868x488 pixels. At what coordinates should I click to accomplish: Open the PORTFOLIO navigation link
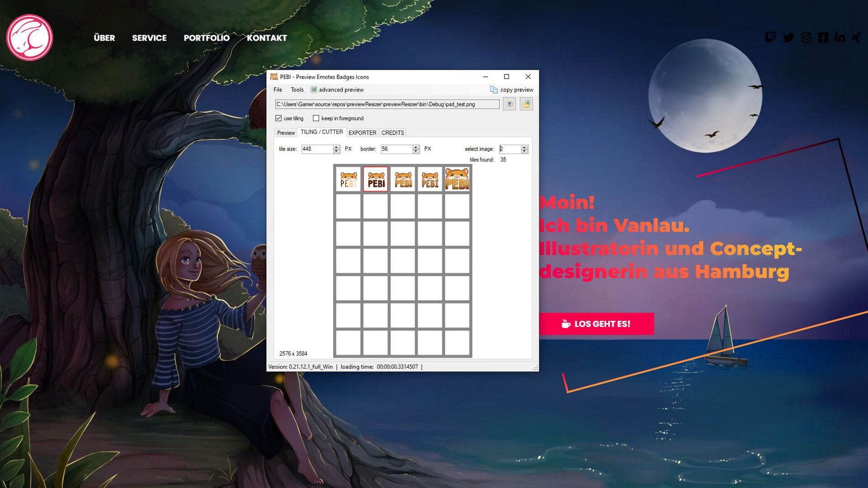(x=206, y=38)
